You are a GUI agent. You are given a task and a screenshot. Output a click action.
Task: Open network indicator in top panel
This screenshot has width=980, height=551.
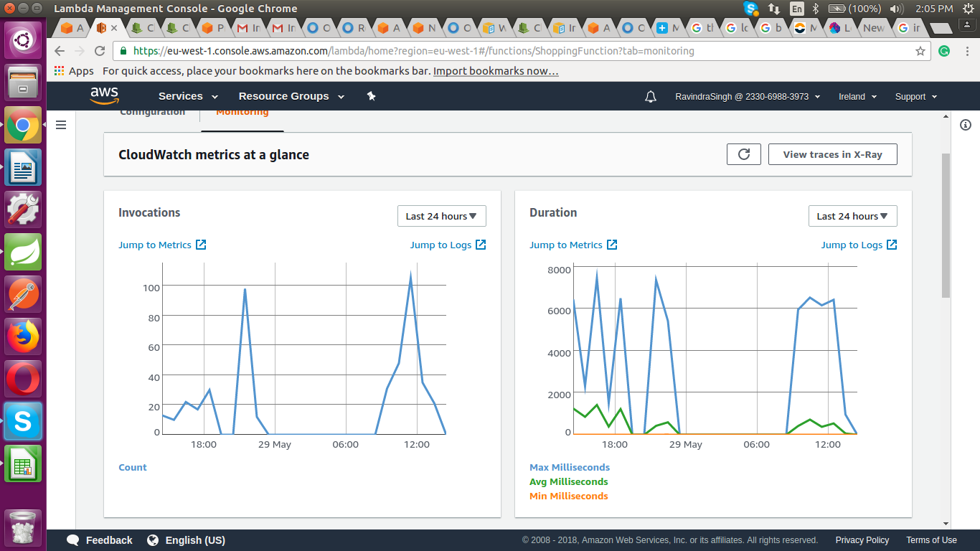tap(774, 9)
